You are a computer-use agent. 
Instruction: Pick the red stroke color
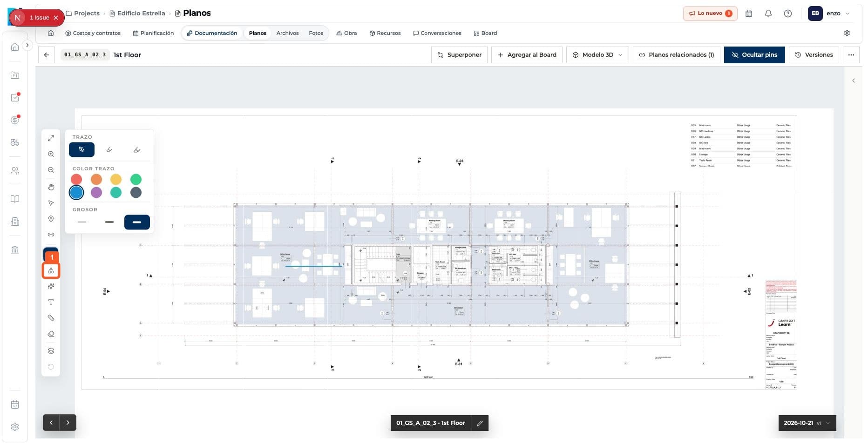[76, 179]
